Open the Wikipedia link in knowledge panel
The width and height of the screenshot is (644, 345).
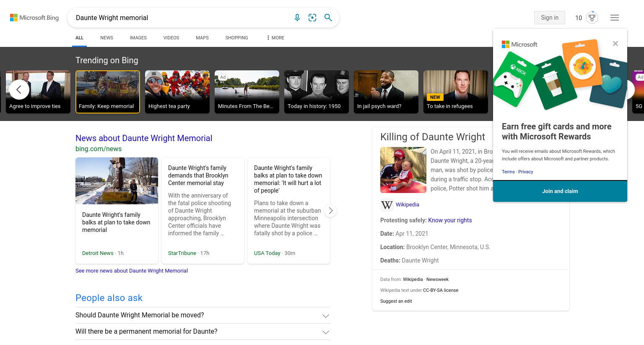coord(407,205)
